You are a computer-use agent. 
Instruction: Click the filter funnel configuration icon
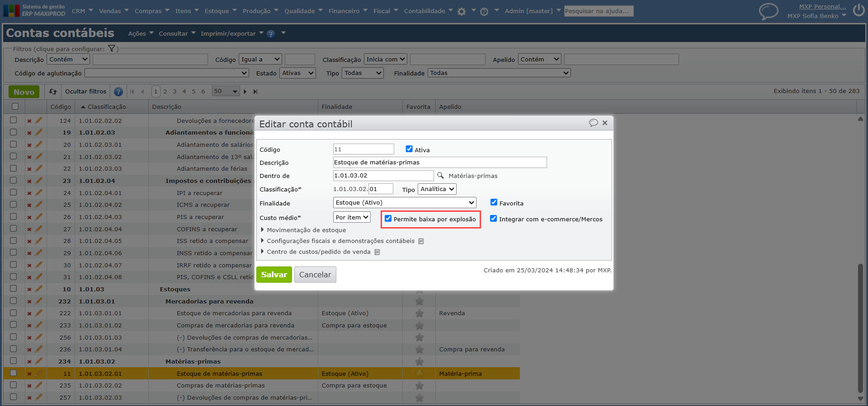click(x=112, y=48)
